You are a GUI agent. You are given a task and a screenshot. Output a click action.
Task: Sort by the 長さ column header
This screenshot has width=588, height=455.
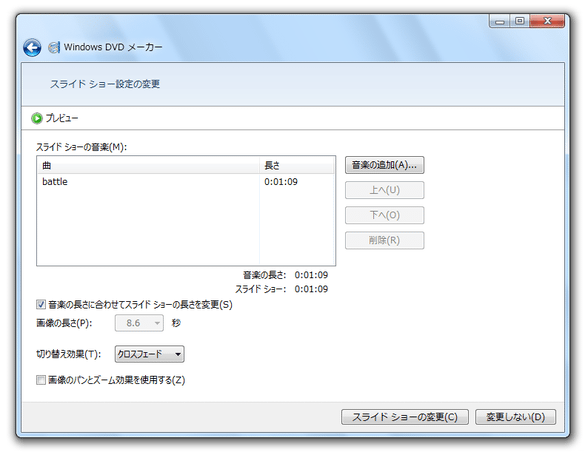click(297, 165)
